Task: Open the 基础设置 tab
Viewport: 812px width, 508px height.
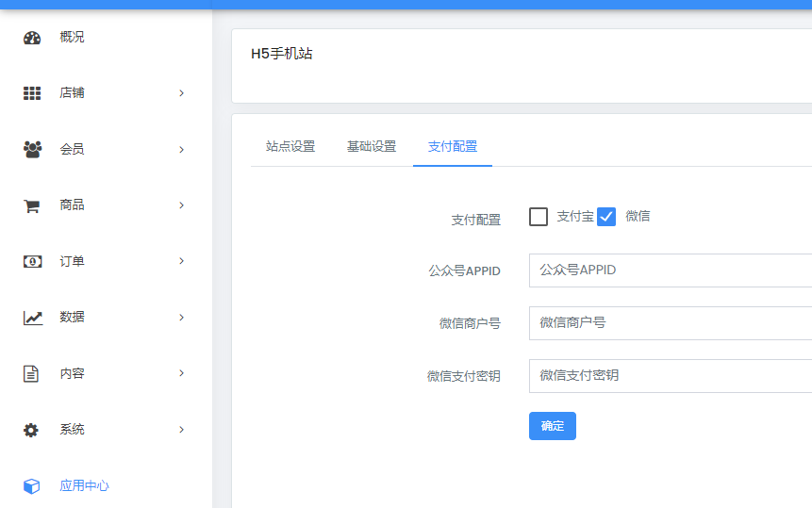Action: coord(372,147)
